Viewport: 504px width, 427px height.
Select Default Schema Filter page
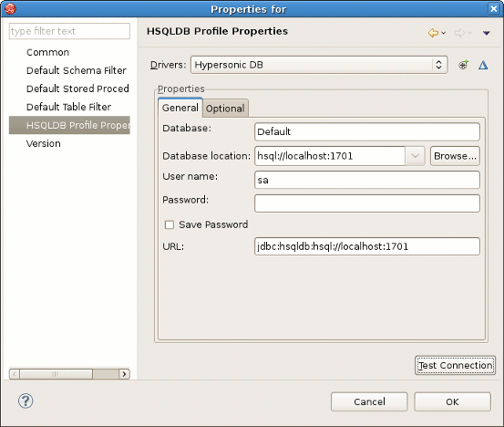(77, 70)
